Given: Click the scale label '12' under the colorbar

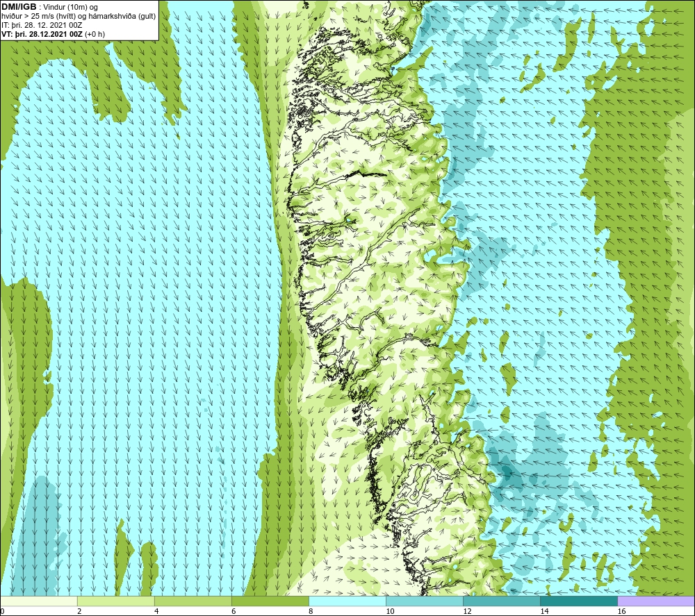Looking at the screenshot, I should [x=467, y=612].
